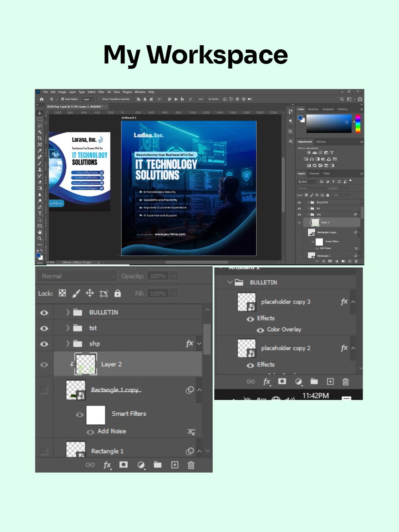Image resolution: width=399 pixels, height=532 pixels.
Task: Collapse the BULLETIN group above placeholder copy 3
Action: click(x=230, y=282)
